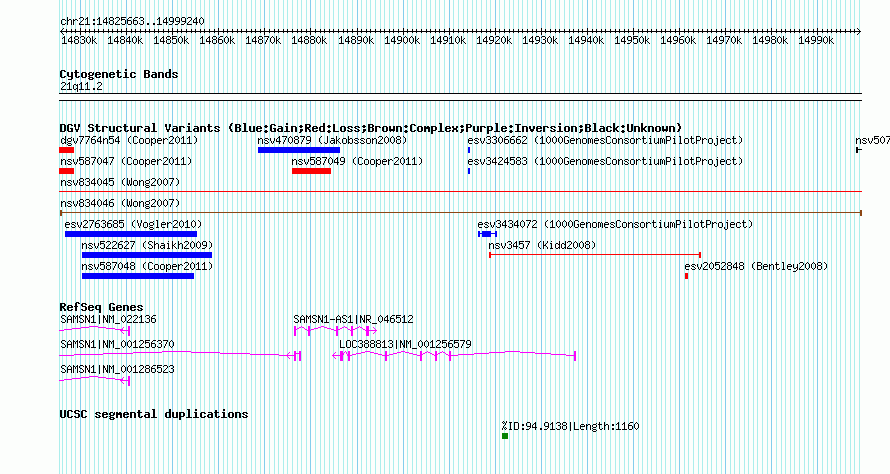The width and height of the screenshot is (890, 474).
Task: Click nsv834046 (Wong2007) variant label
Action: (120, 203)
